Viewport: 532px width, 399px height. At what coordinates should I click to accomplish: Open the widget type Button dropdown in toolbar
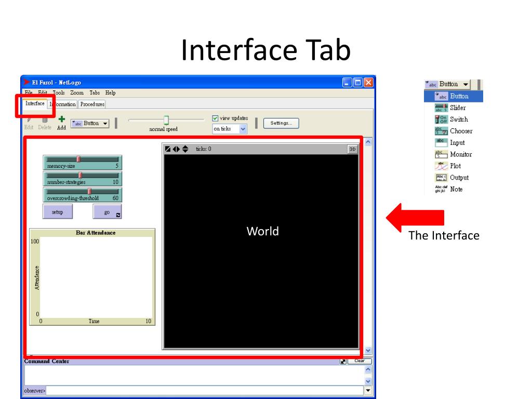click(x=90, y=124)
